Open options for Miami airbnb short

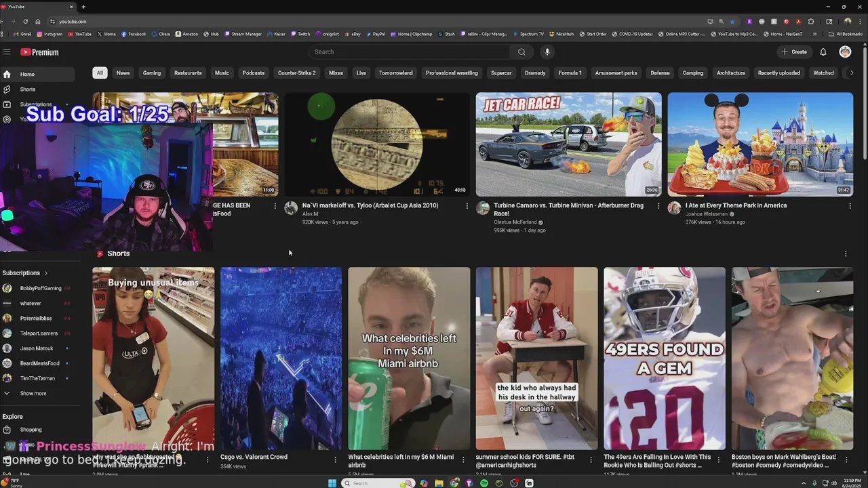tap(463, 460)
